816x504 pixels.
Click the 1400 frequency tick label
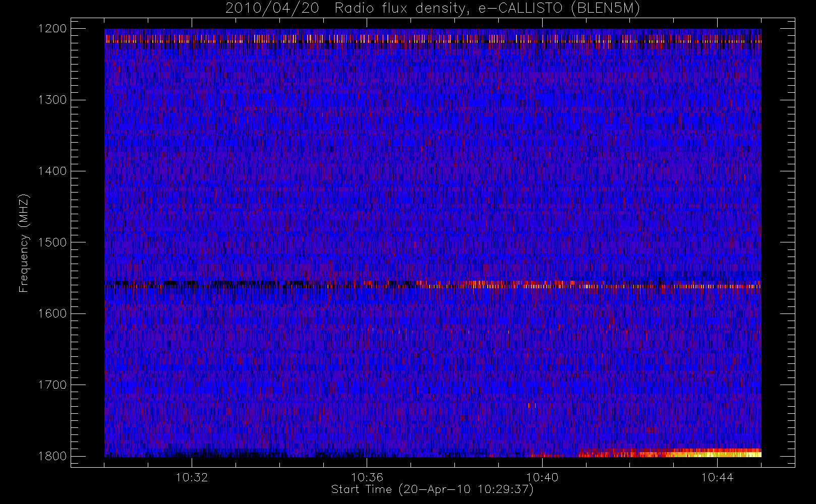pyautogui.click(x=52, y=171)
